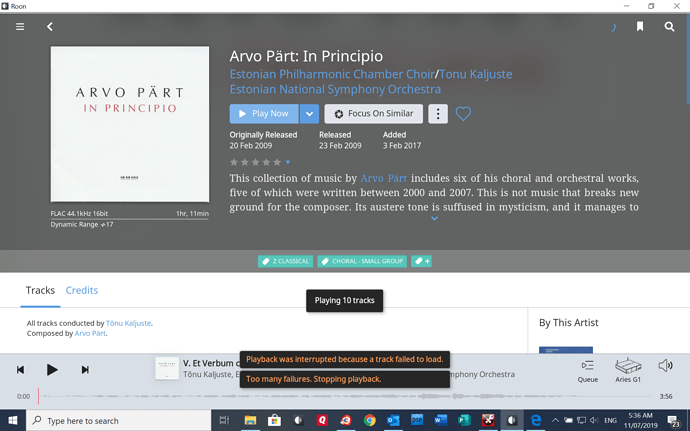Switch to the Credits tab
The height and width of the screenshot is (431, 690).
82,290
